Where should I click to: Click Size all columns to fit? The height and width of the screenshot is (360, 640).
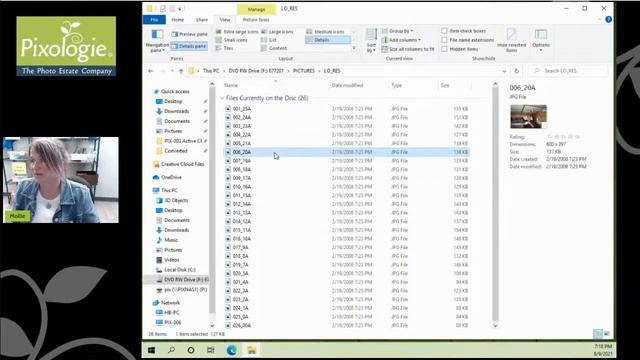[408, 49]
